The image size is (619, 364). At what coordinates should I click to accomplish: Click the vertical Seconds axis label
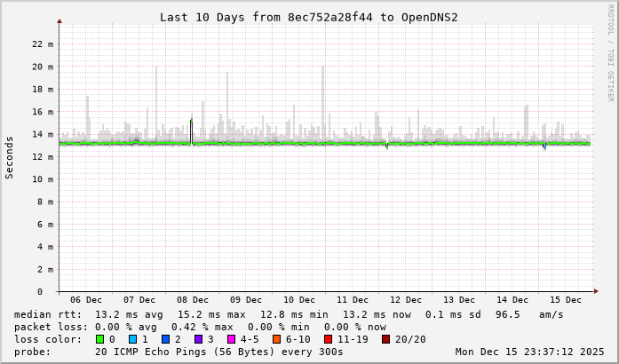tap(10, 157)
